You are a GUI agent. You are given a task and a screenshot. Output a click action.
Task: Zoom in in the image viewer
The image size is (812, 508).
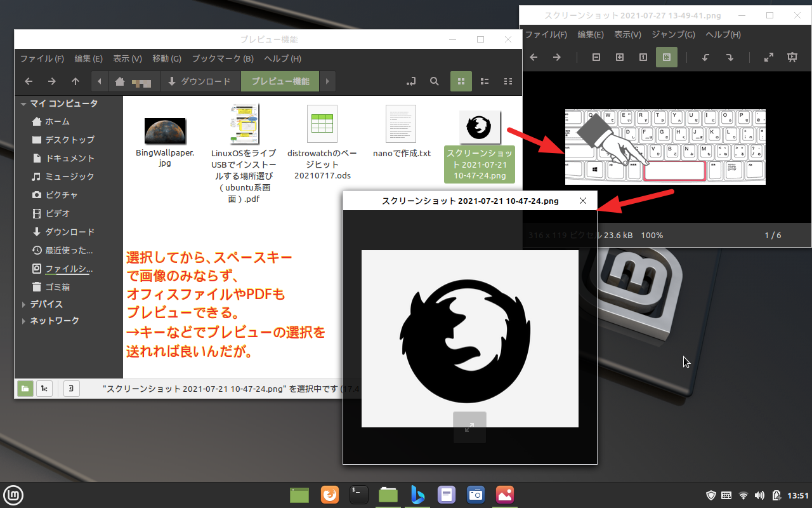[620, 57]
